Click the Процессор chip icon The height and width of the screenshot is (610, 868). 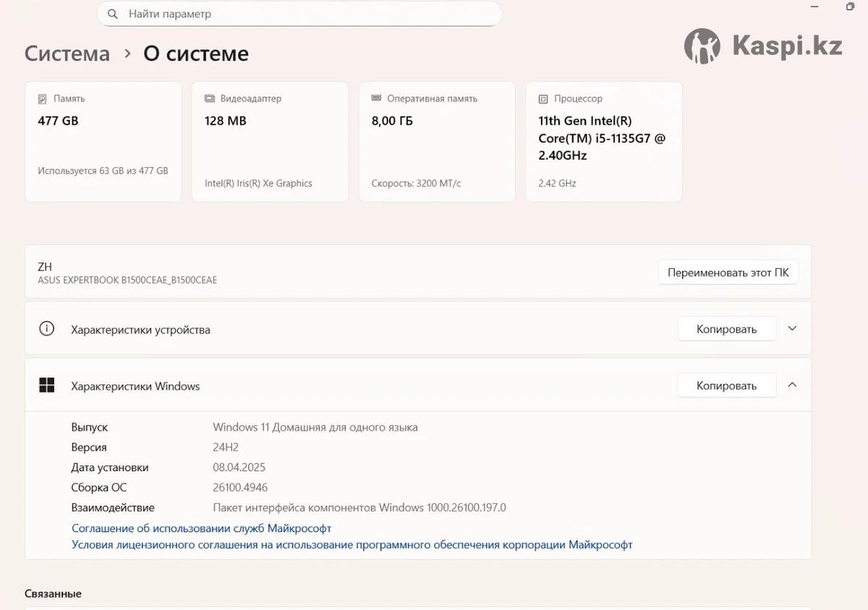click(x=543, y=98)
